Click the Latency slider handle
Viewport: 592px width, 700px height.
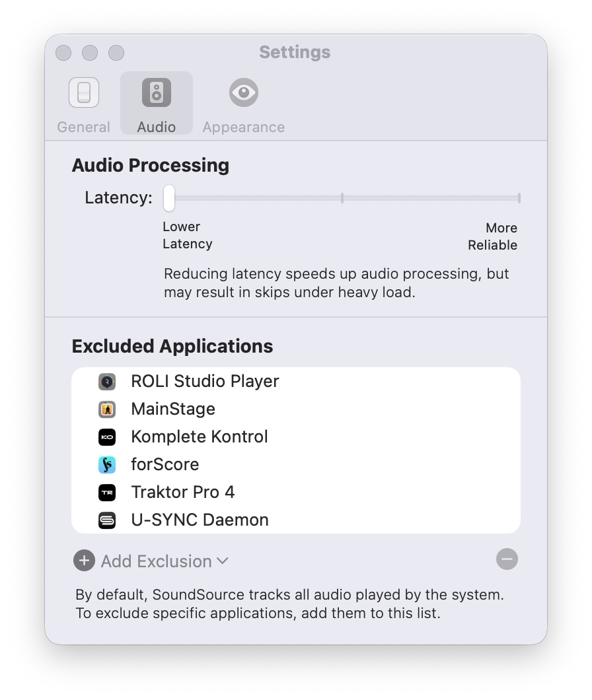coord(169,197)
